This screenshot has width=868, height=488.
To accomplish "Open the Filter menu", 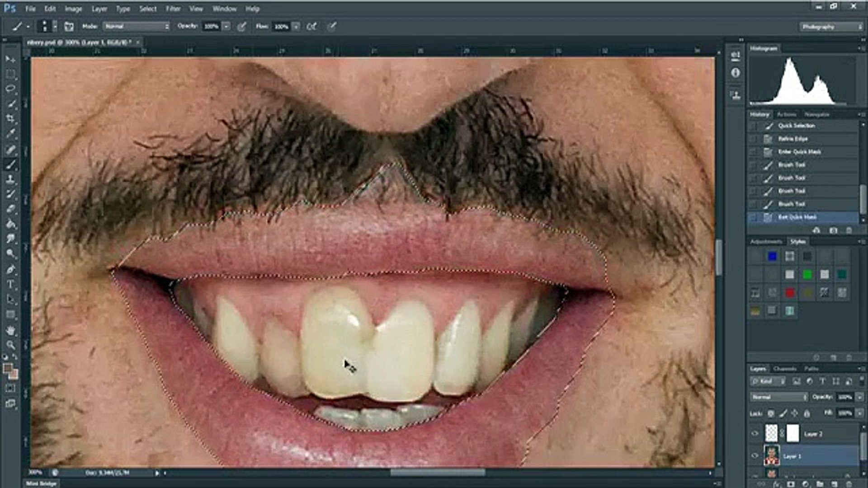I will click(173, 9).
